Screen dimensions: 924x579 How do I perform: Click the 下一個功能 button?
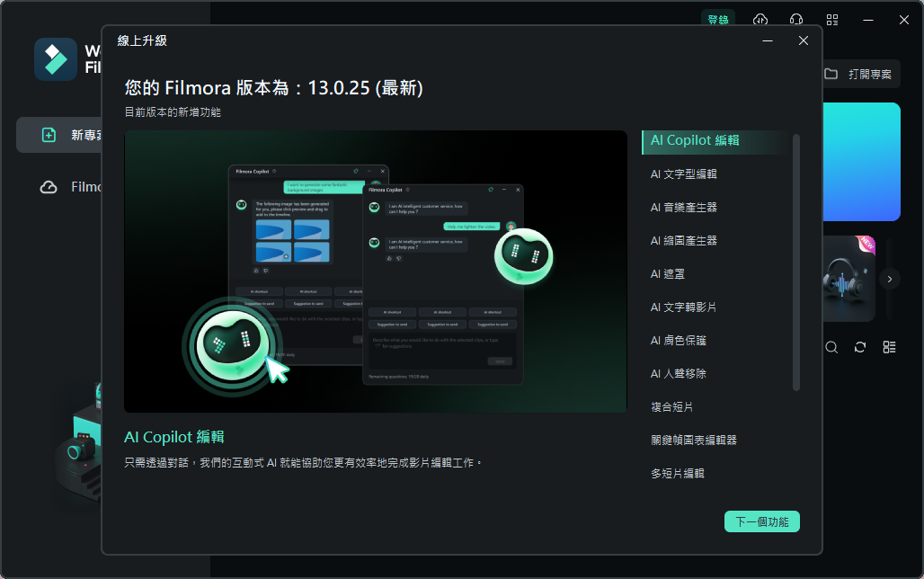pos(762,521)
